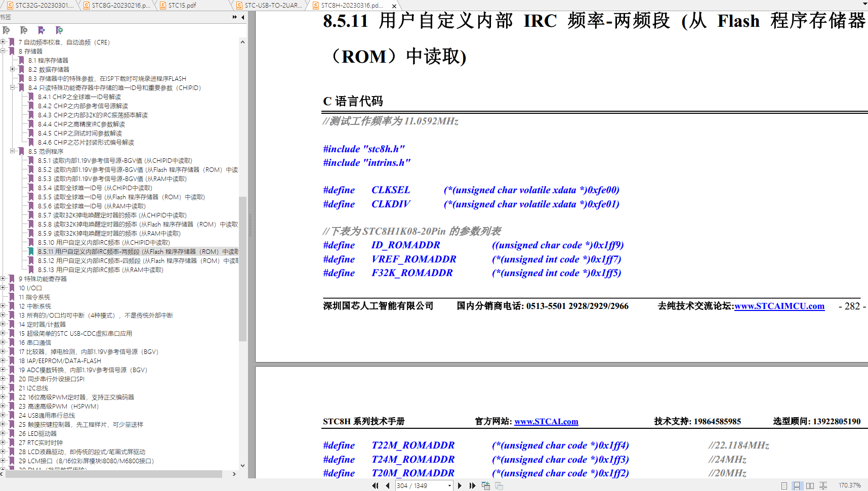This screenshot has width=868, height=491.
Task: Open bookmark 27 RTC实时时钟
Action: 40,442
